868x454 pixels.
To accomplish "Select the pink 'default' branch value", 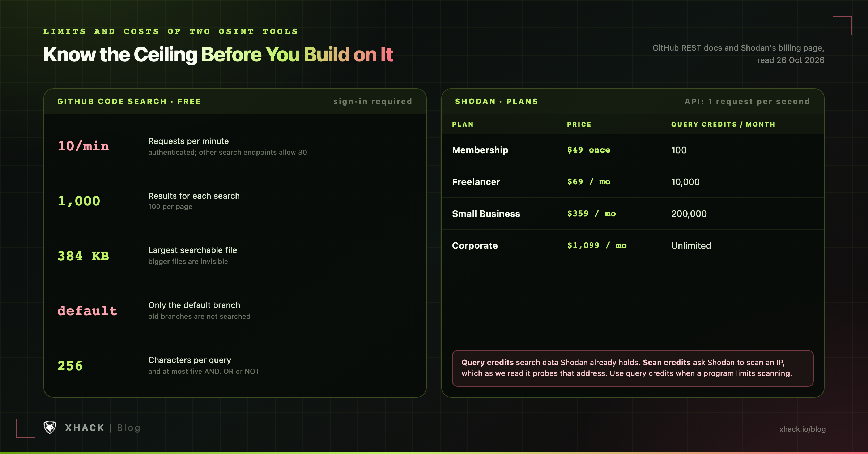I will [87, 311].
